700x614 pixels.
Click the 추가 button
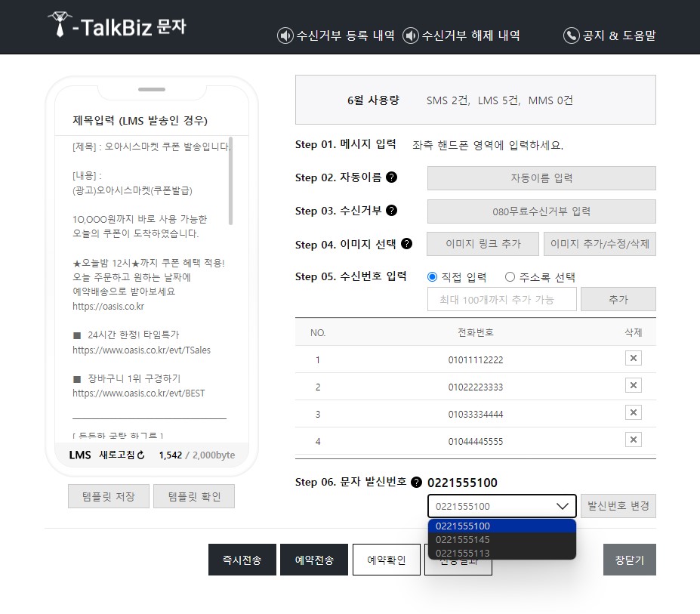(618, 299)
